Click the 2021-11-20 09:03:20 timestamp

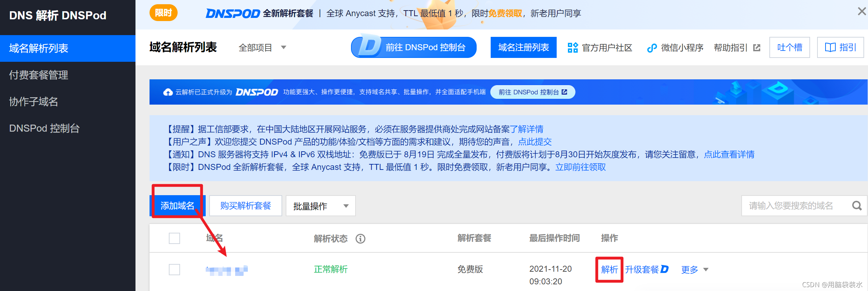click(550, 275)
